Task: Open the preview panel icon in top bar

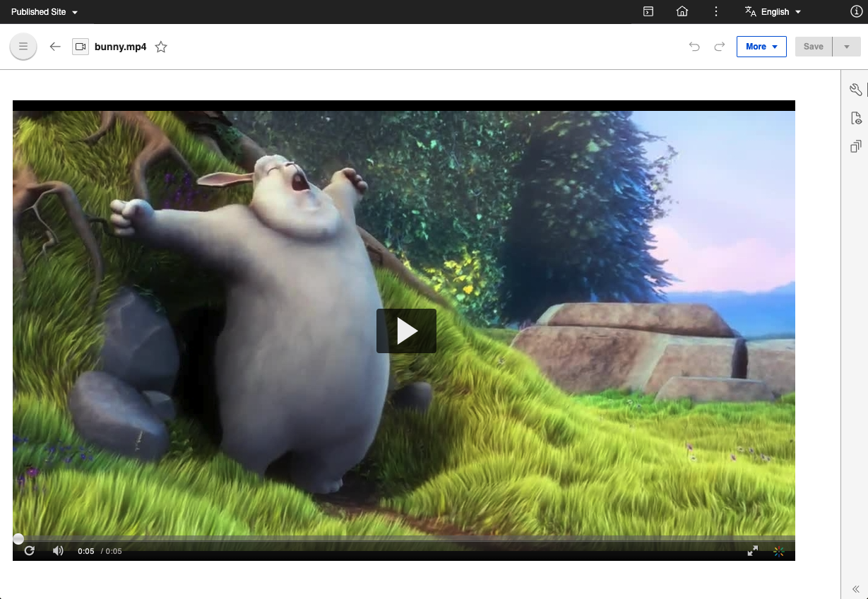Action: coord(648,12)
